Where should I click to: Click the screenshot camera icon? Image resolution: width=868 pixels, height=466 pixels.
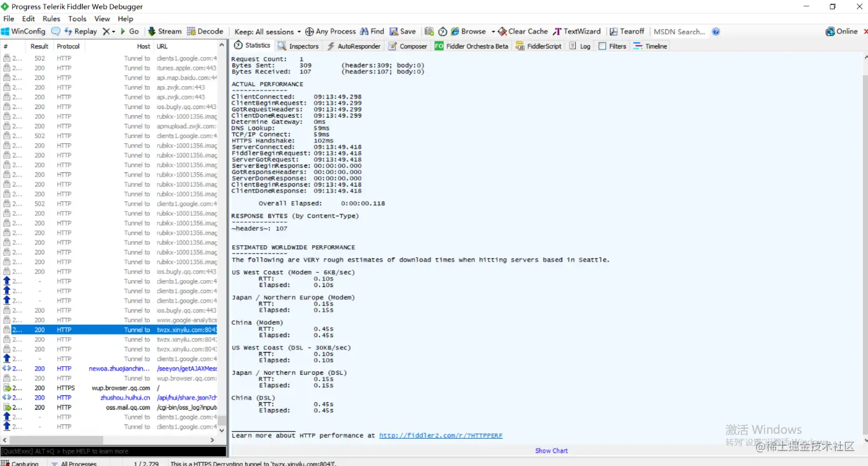(x=429, y=32)
